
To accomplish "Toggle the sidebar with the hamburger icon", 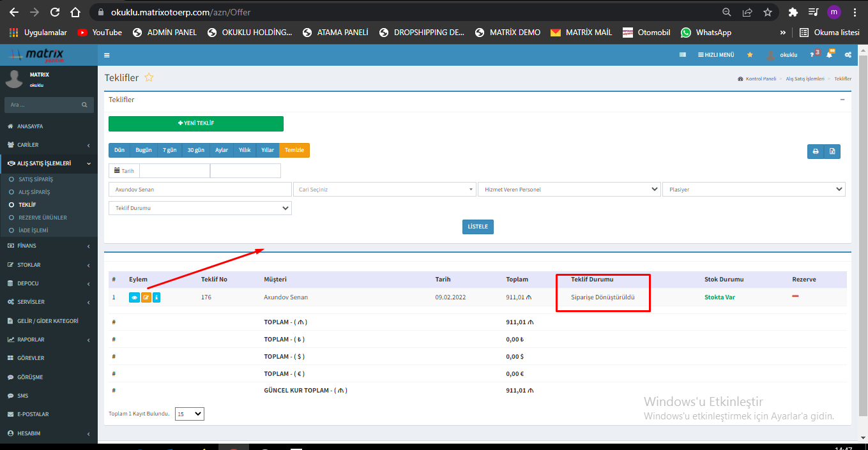I will (107, 55).
